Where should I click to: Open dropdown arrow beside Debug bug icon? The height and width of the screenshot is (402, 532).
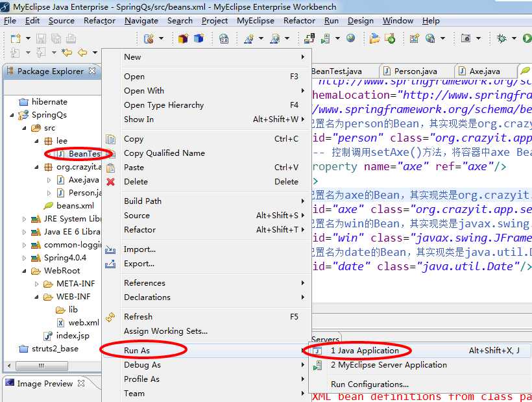(514, 38)
